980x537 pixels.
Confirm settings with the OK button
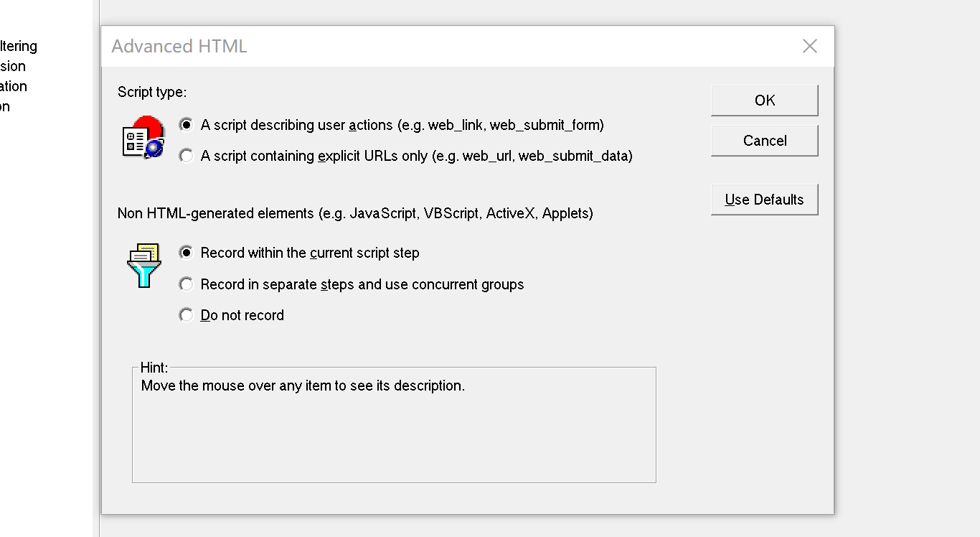[x=765, y=101]
